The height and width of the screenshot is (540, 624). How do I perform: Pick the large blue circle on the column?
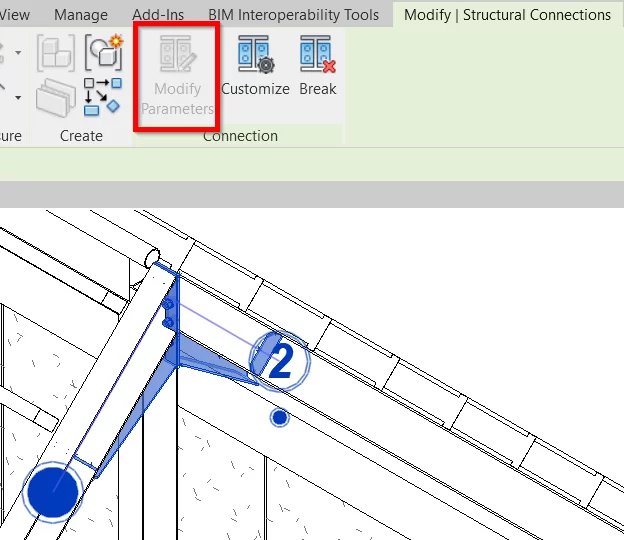pyautogui.click(x=52, y=491)
